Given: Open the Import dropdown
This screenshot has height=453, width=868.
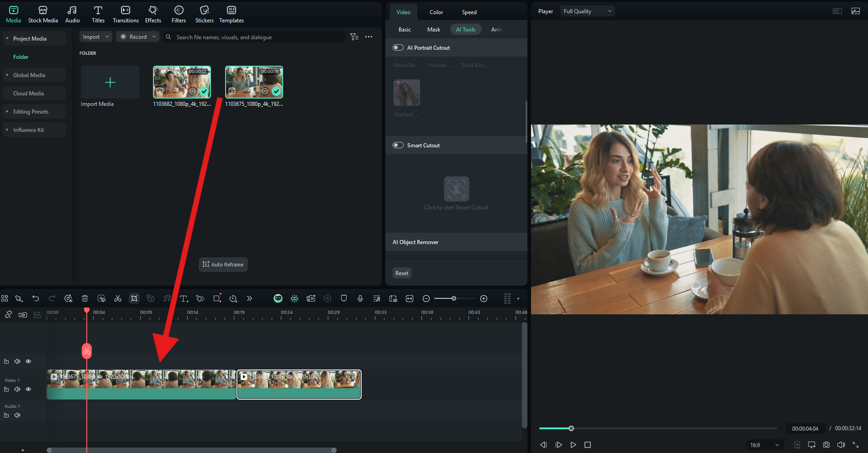Looking at the screenshot, I should (x=96, y=37).
